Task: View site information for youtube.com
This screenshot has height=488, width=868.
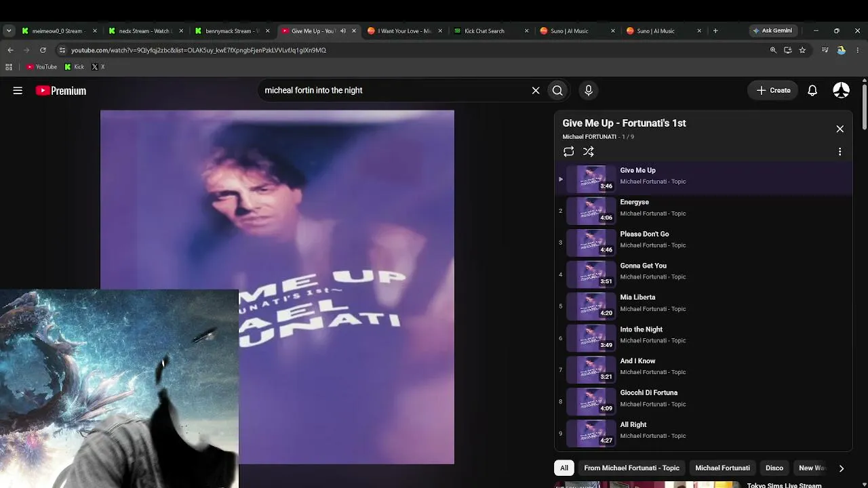Action: click(x=62, y=50)
